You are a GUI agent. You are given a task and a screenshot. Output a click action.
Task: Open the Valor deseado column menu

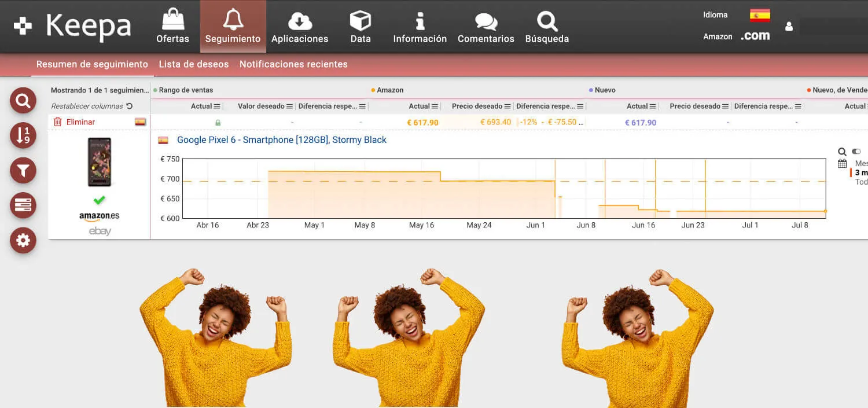click(289, 106)
